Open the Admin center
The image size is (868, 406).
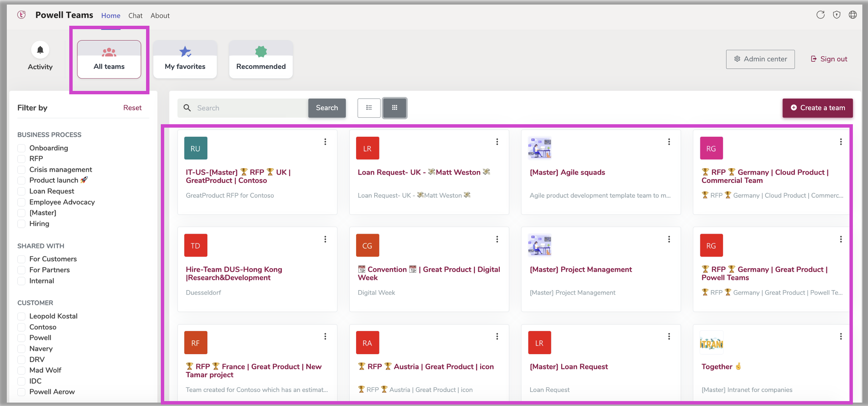761,59
